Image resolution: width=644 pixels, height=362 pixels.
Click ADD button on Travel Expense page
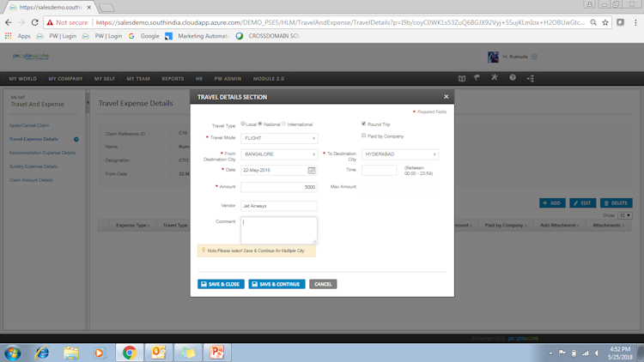pos(552,203)
